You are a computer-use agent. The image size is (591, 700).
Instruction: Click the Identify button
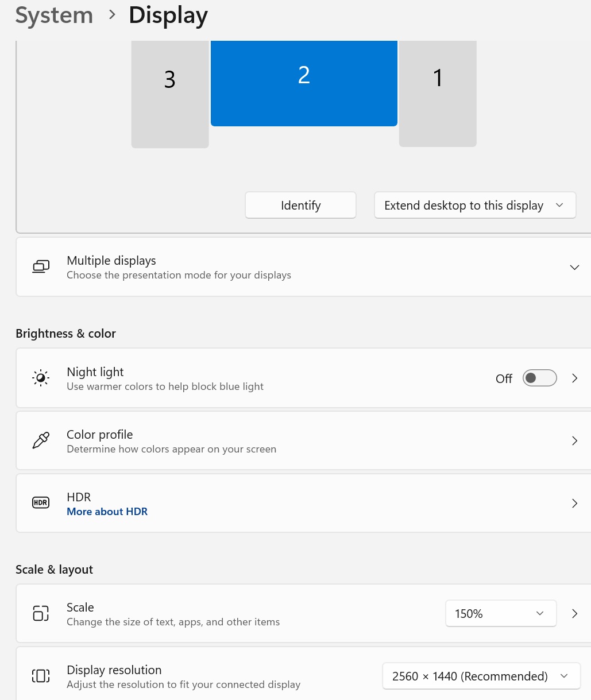[x=300, y=206]
